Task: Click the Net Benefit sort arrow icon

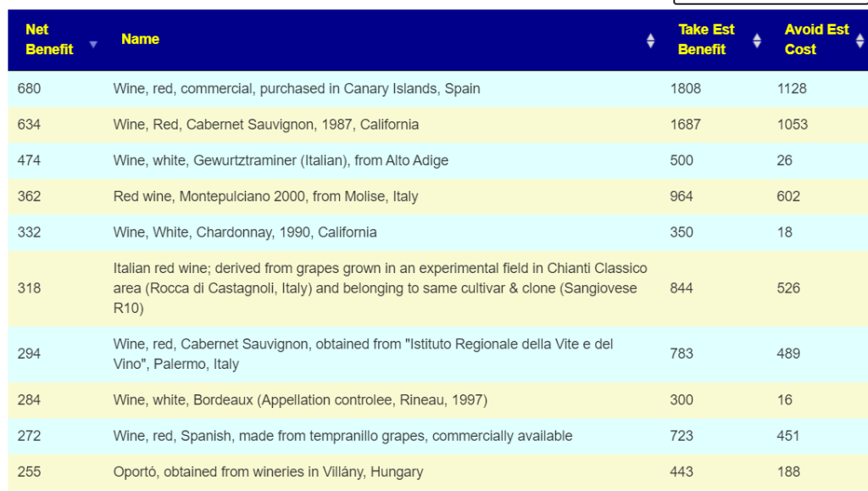Action: 93,44
